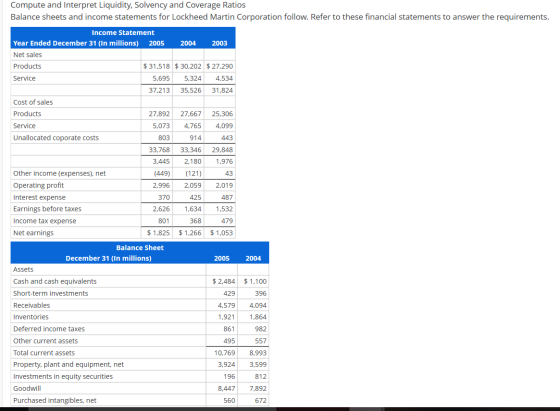
Task: Select cost of sales Products value 27,892
Action: coord(159,114)
